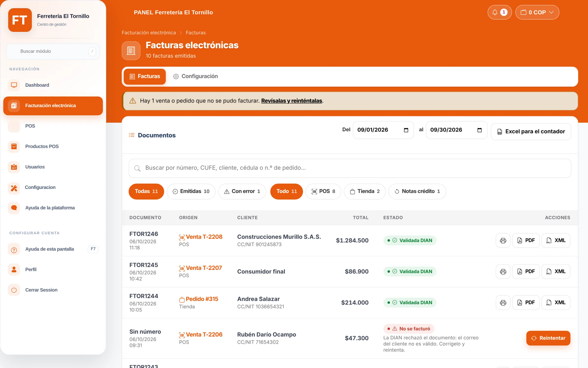Filter origin by POS 8
The height and width of the screenshot is (368, 588).
pyautogui.click(x=323, y=191)
